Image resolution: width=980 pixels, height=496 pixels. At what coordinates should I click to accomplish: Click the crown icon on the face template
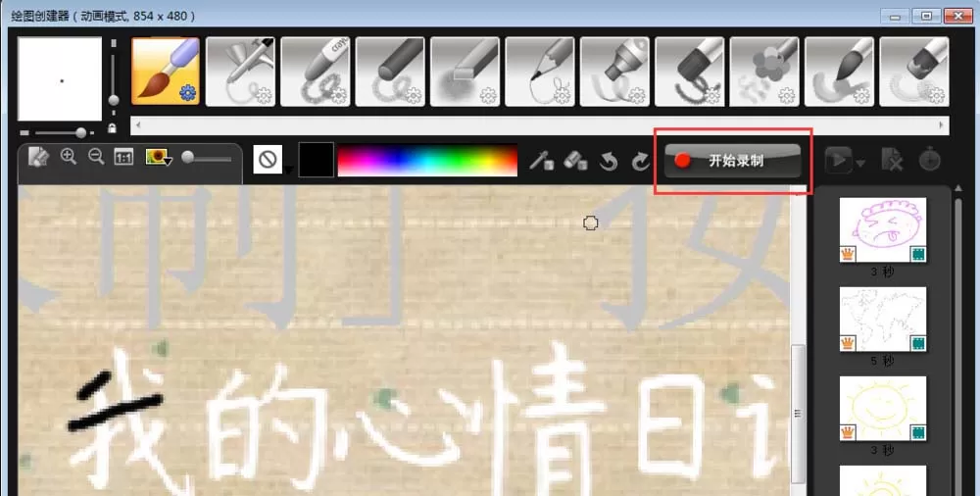848,254
